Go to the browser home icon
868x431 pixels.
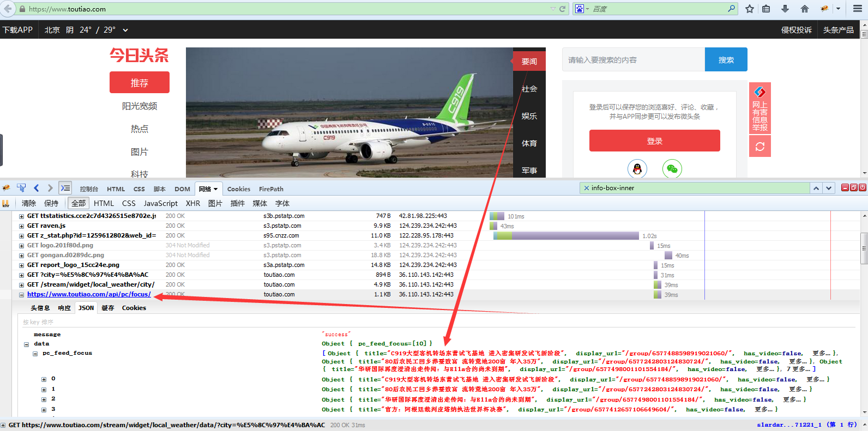[x=804, y=9]
